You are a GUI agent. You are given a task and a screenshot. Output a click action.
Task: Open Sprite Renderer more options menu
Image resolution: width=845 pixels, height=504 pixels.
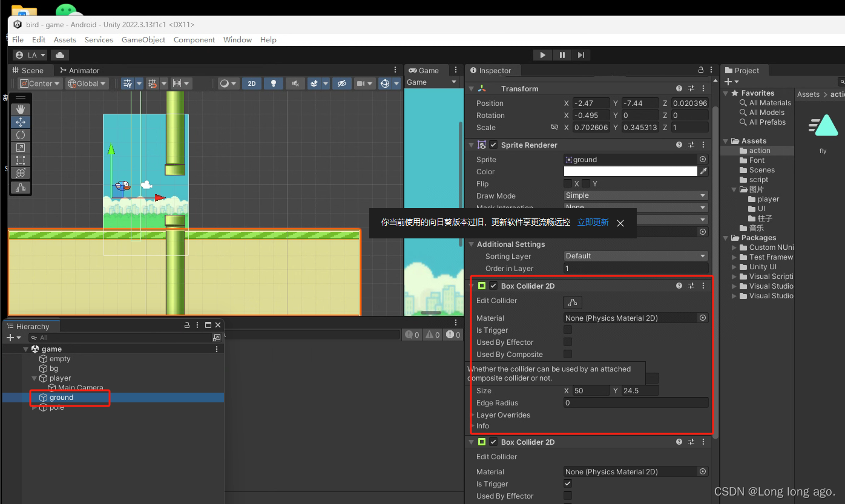point(703,145)
